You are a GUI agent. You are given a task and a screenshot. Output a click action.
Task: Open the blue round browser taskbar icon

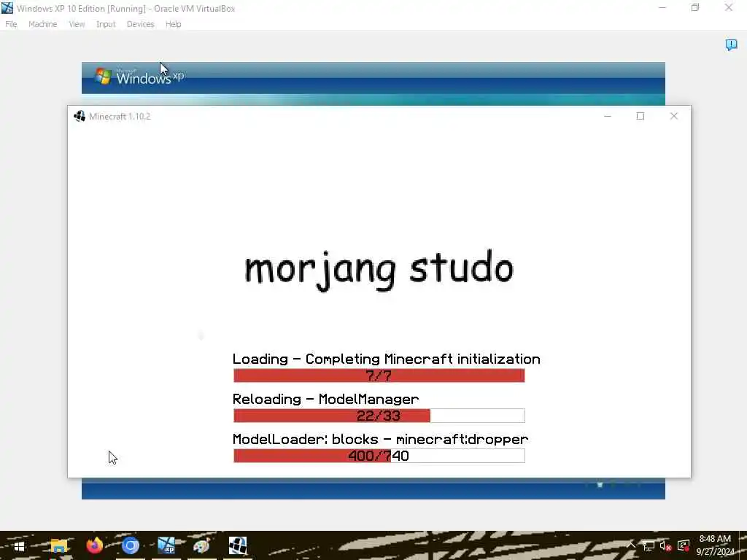(x=130, y=545)
